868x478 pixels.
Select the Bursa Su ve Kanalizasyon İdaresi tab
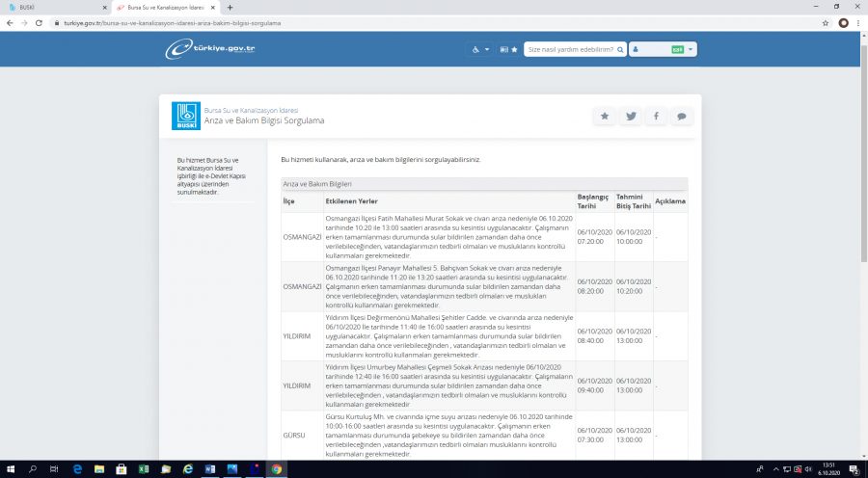point(165,8)
